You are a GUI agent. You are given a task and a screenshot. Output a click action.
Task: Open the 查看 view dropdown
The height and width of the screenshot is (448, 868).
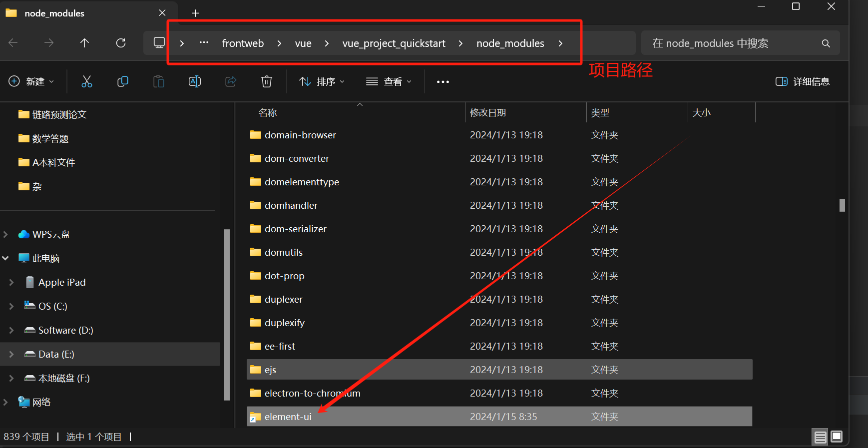[389, 81]
